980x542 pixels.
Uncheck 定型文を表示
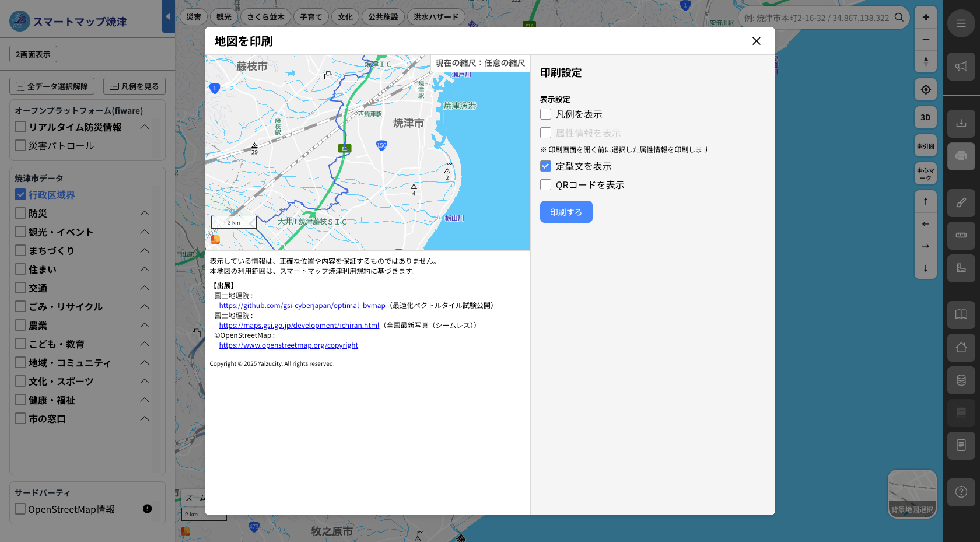(x=545, y=166)
